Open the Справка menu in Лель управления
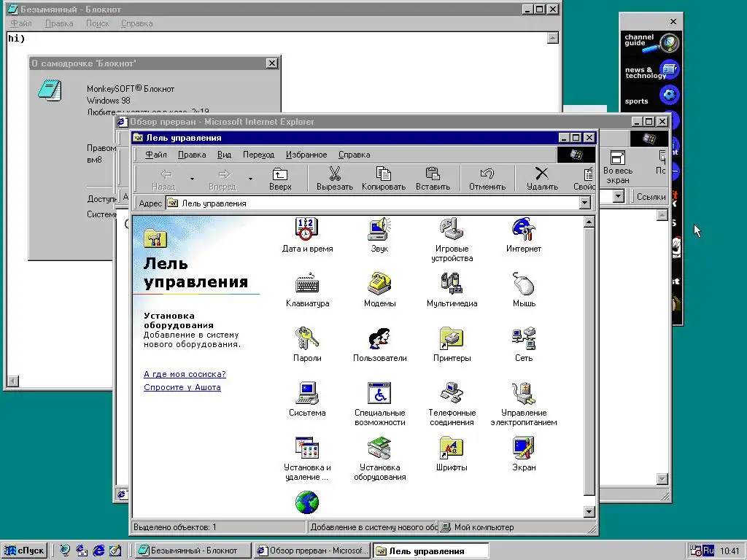Image resolution: width=747 pixels, height=560 pixels. [354, 155]
